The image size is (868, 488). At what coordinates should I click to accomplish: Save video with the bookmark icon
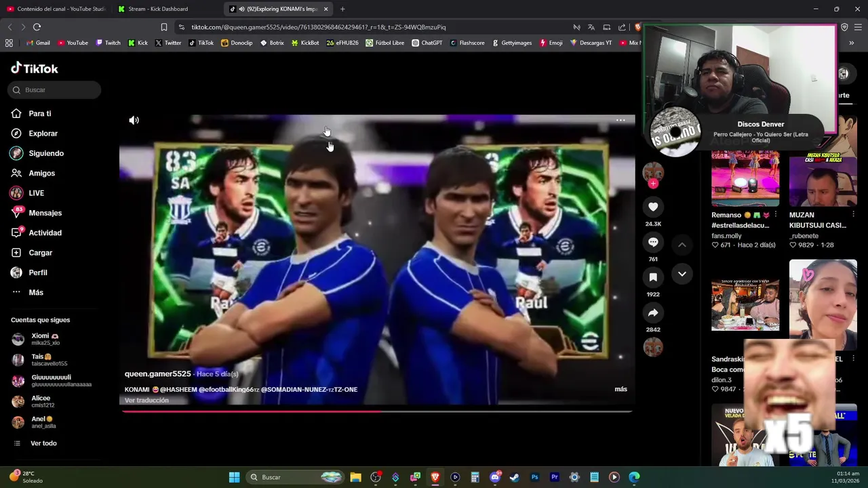(653, 277)
